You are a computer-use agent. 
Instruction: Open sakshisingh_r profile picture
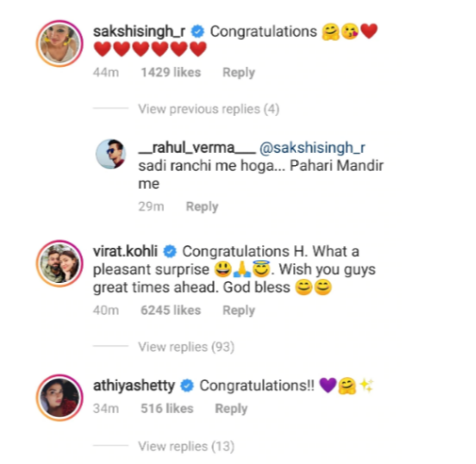pyautogui.click(x=59, y=43)
